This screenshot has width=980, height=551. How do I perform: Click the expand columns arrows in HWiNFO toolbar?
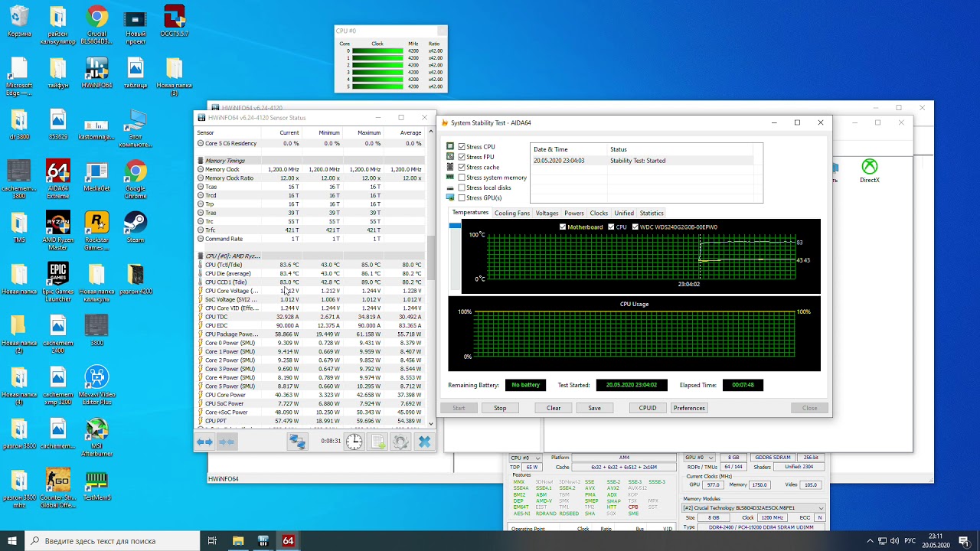pos(204,442)
